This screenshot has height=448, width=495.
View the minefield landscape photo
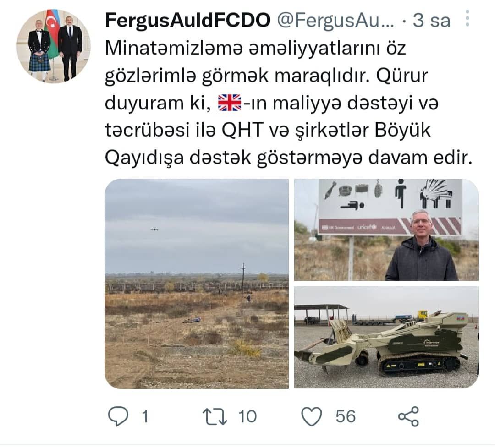click(196, 283)
